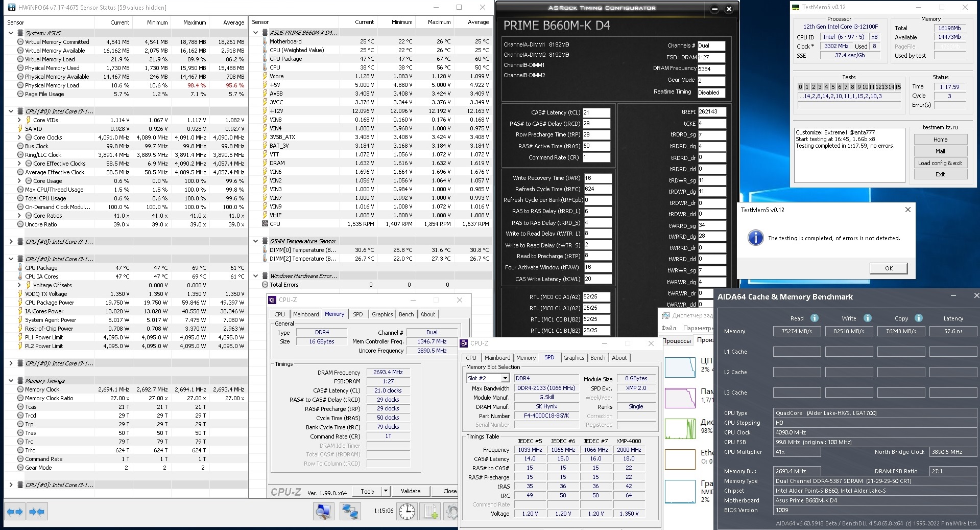Open the Файл menu in Task Manager
Screen dimensions: 980x530
(668, 328)
